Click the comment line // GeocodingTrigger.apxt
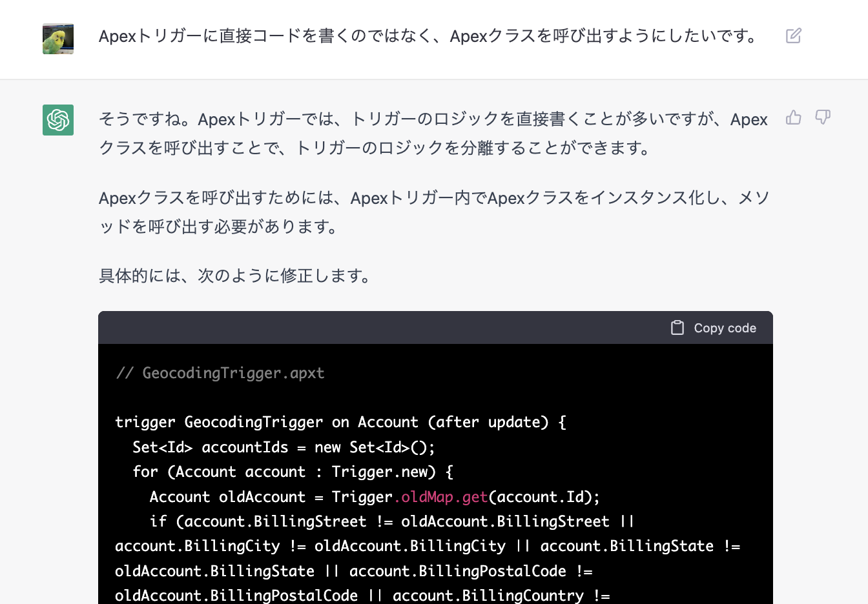 [220, 373]
